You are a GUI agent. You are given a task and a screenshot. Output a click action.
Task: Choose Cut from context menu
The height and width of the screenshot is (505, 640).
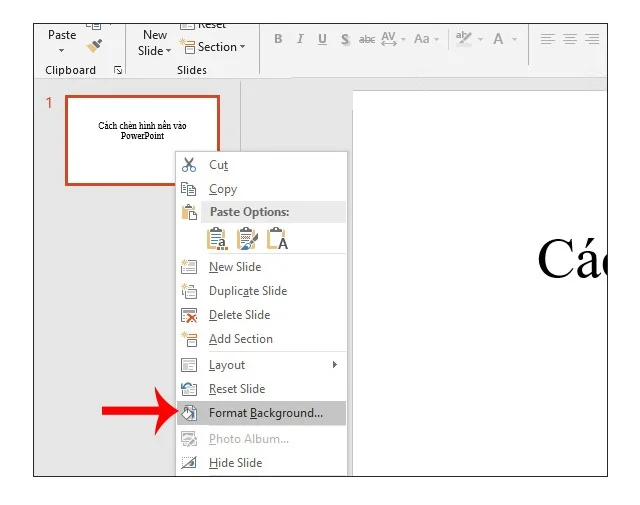(262, 165)
